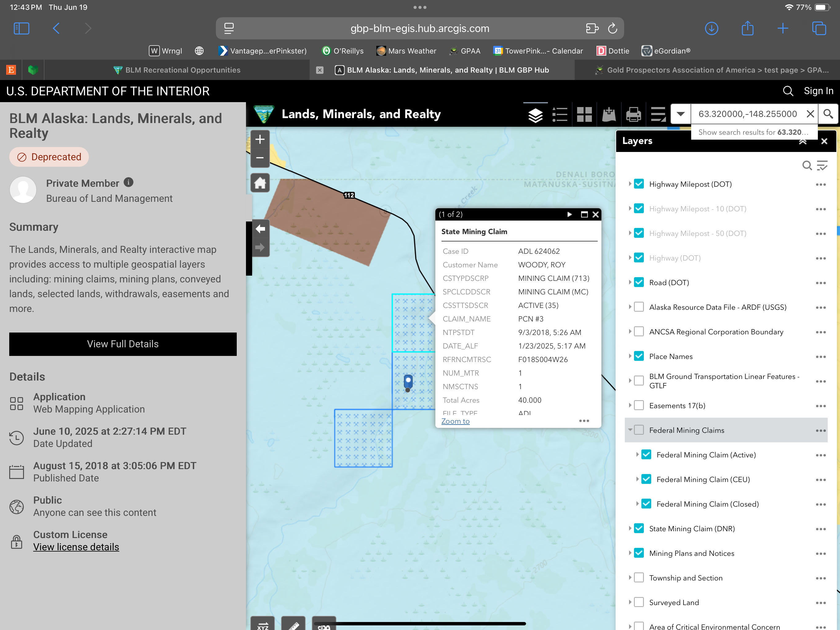Go to previous map extent arrow
This screenshot has width=840, height=630.
(260, 229)
